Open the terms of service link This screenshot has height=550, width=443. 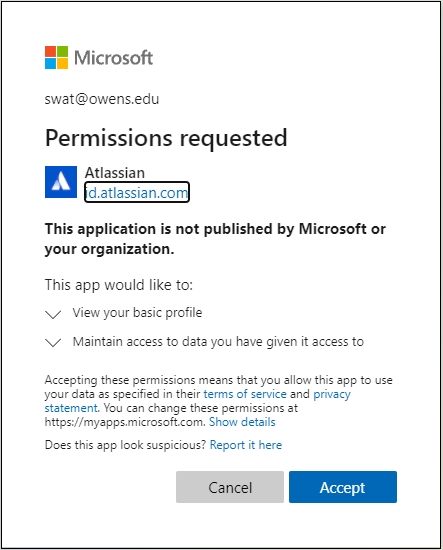point(245,394)
